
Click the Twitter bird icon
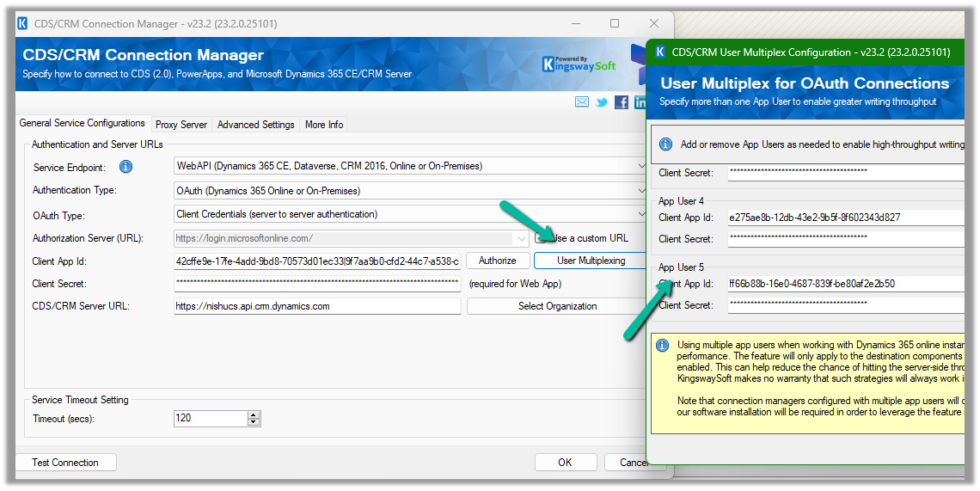tap(602, 102)
